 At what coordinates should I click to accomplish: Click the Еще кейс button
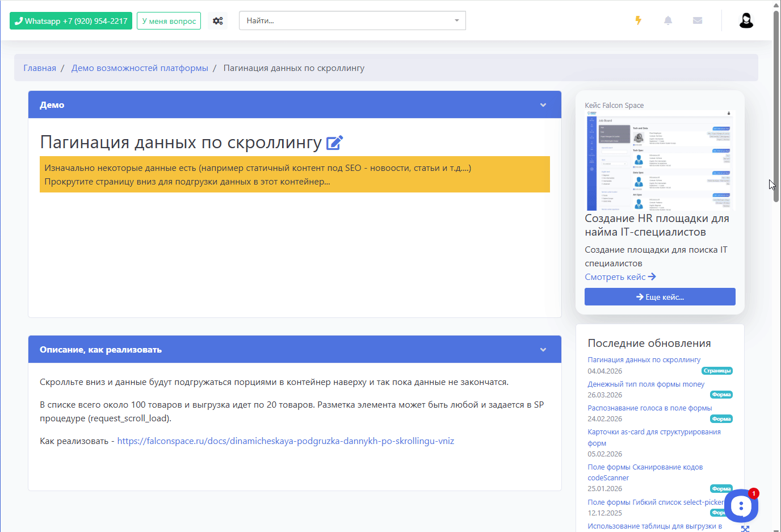(x=660, y=297)
